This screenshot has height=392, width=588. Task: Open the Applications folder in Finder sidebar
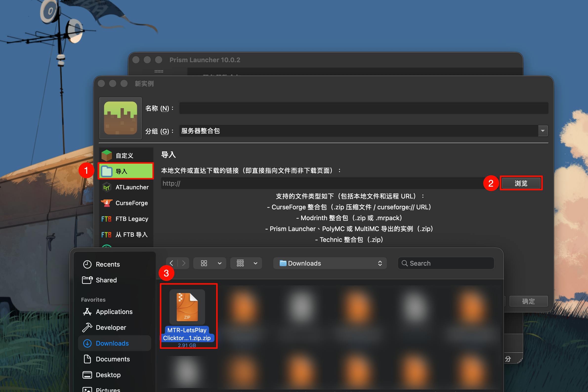[114, 312]
